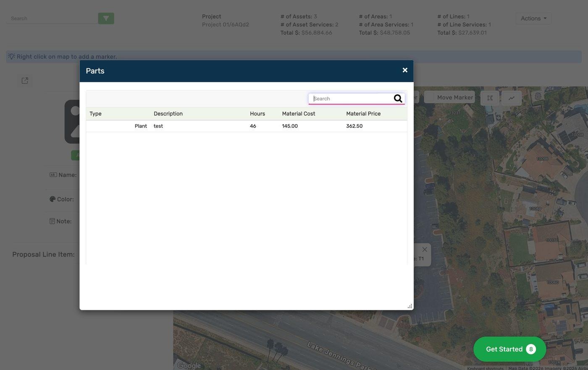This screenshot has height=370, width=588.
Task: Select the polygon area drawing tool
Action: point(490,98)
